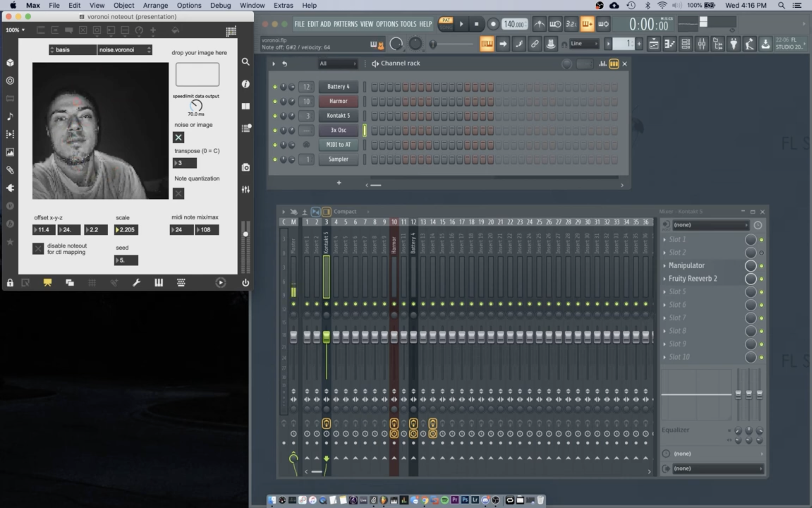Check disable noteout for ctl mapping
The image size is (812, 508).
click(38, 249)
